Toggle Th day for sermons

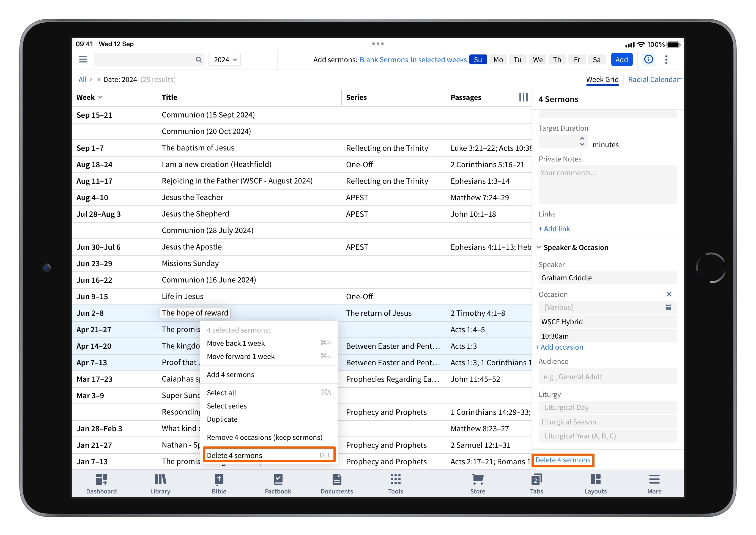[557, 60]
